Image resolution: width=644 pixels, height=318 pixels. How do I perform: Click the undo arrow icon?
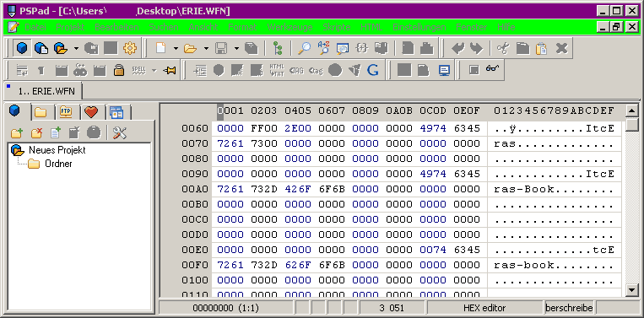[457, 49]
